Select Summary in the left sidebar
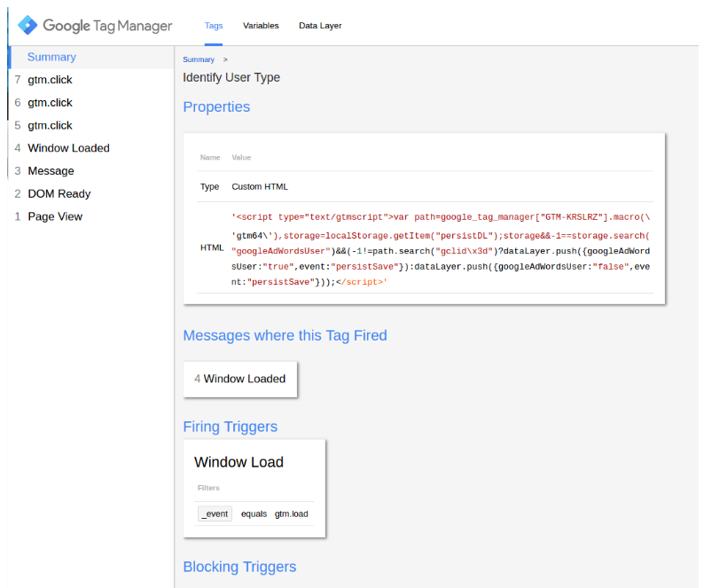 [x=51, y=57]
